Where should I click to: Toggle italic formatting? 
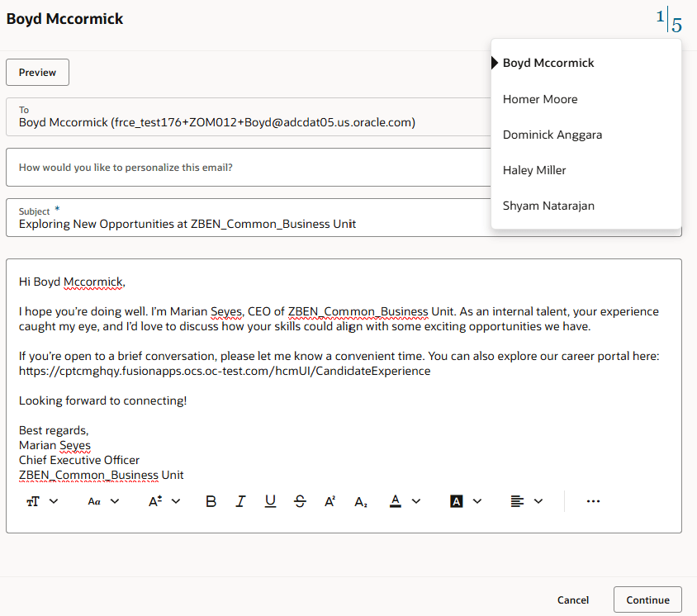[240, 501]
